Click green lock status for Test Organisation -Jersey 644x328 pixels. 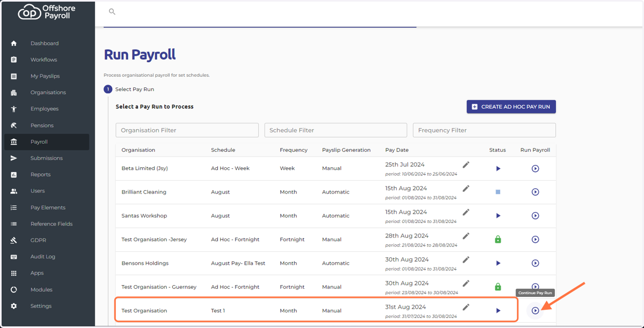click(x=498, y=240)
